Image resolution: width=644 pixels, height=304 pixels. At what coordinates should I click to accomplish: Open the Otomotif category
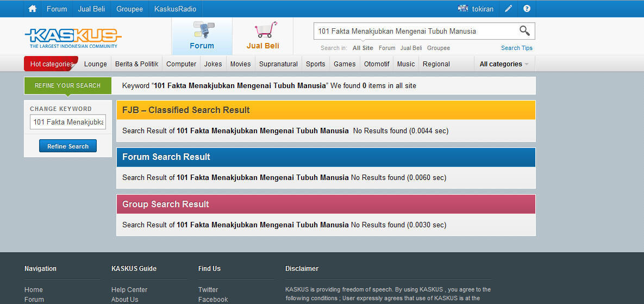[x=377, y=64]
